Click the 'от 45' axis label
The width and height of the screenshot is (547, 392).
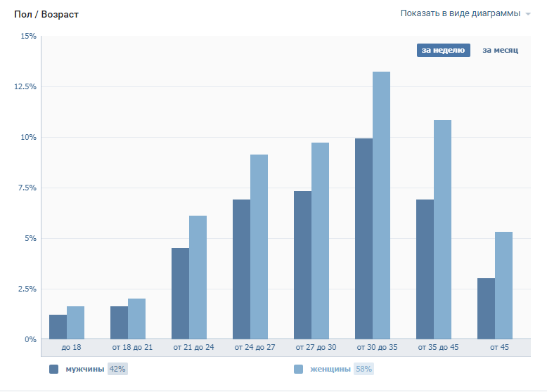click(x=499, y=348)
